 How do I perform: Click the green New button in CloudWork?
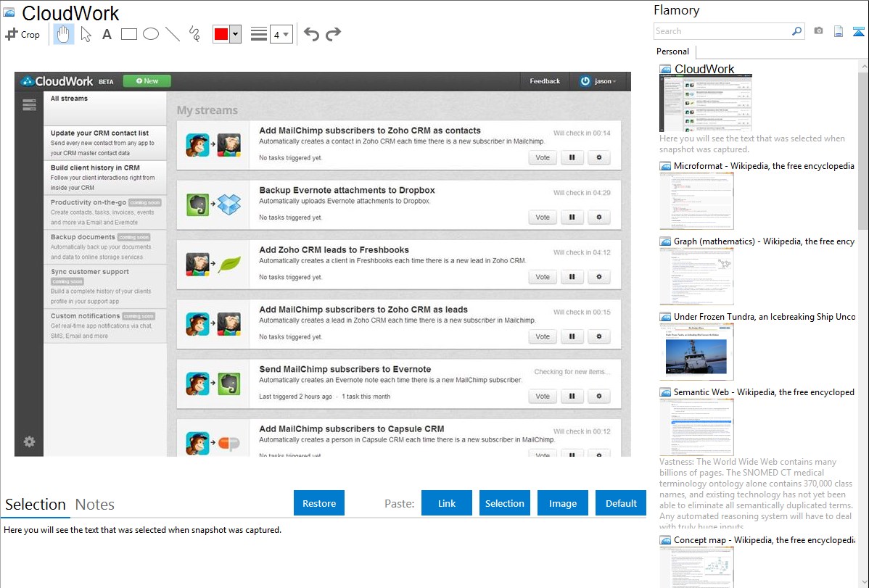[x=147, y=81]
